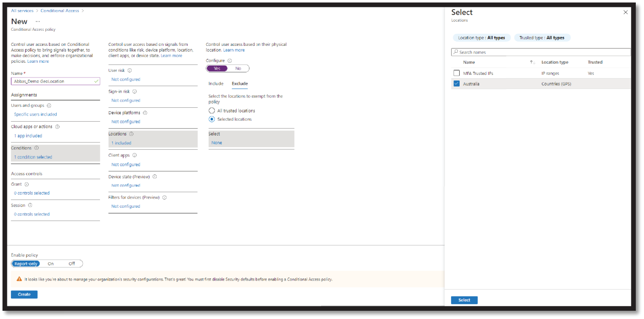Click info icon next to Client apps
644x319 pixels.
tap(134, 155)
